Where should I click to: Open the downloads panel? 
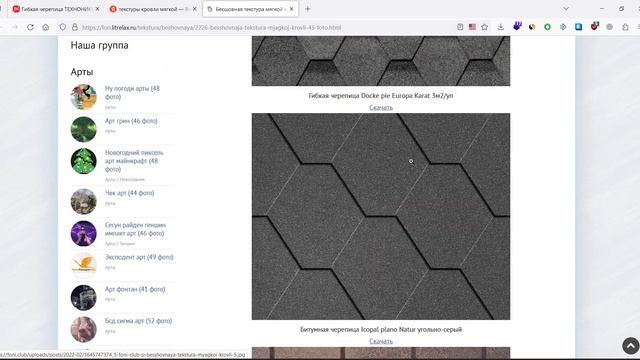[x=501, y=27]
